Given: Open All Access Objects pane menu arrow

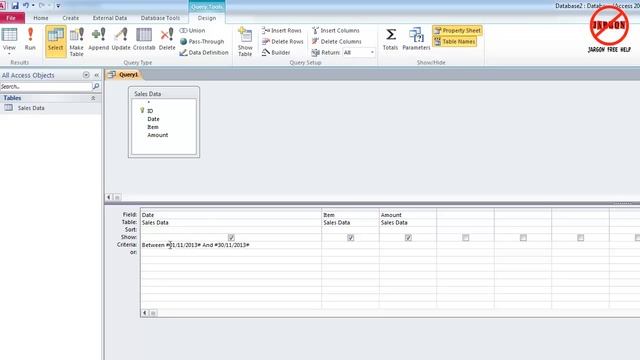Looking at the screenshot, I should point(86,75).
